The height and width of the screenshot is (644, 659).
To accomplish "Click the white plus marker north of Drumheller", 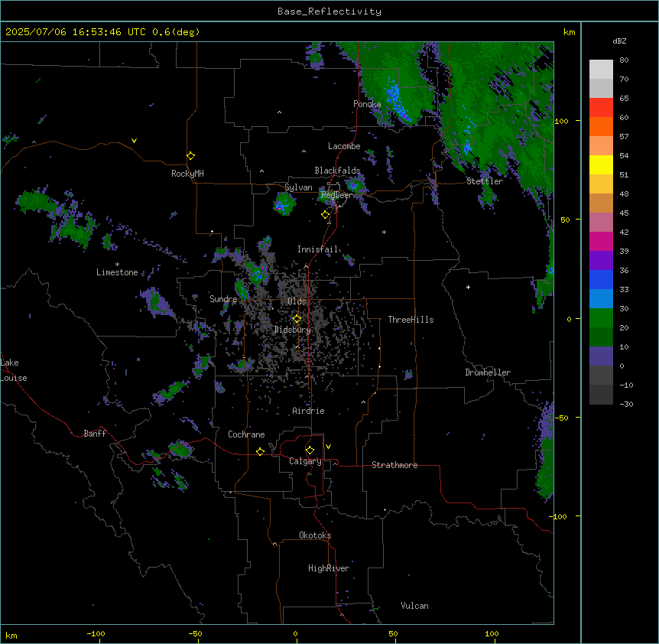I will 468,287.
